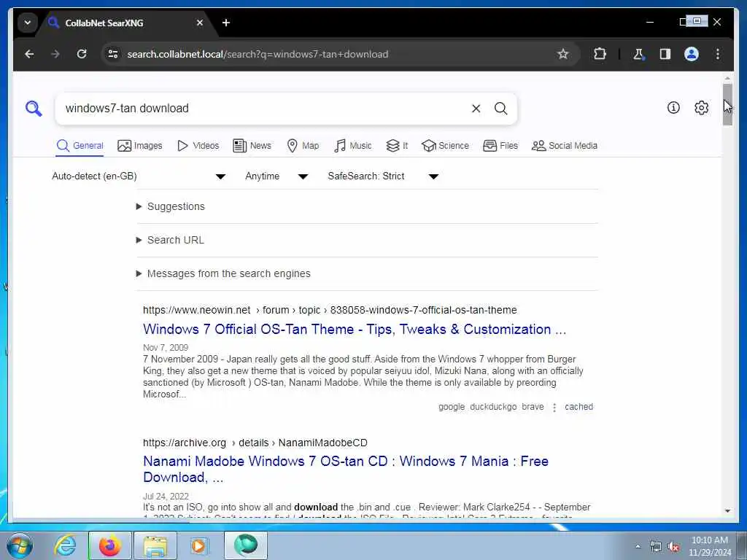Open the neowin.net result URL
747x560 pixels.
[x=330, y=310]
